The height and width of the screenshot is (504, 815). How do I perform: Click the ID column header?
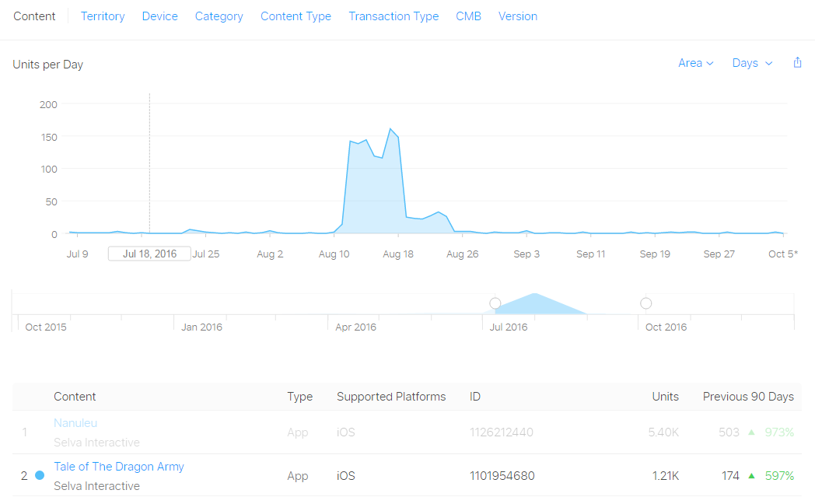[475, 397]
